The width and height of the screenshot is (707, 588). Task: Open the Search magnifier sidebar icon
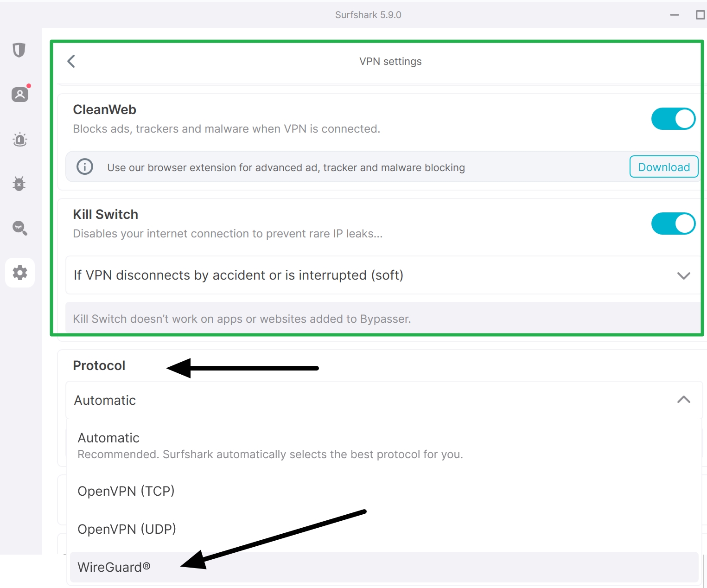click(x=20, y=228)
